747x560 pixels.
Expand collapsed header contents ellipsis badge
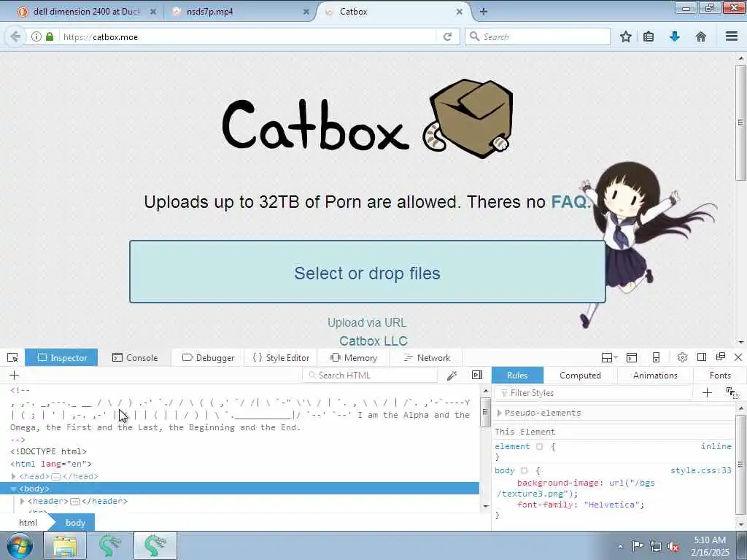[x=75, y=501]
